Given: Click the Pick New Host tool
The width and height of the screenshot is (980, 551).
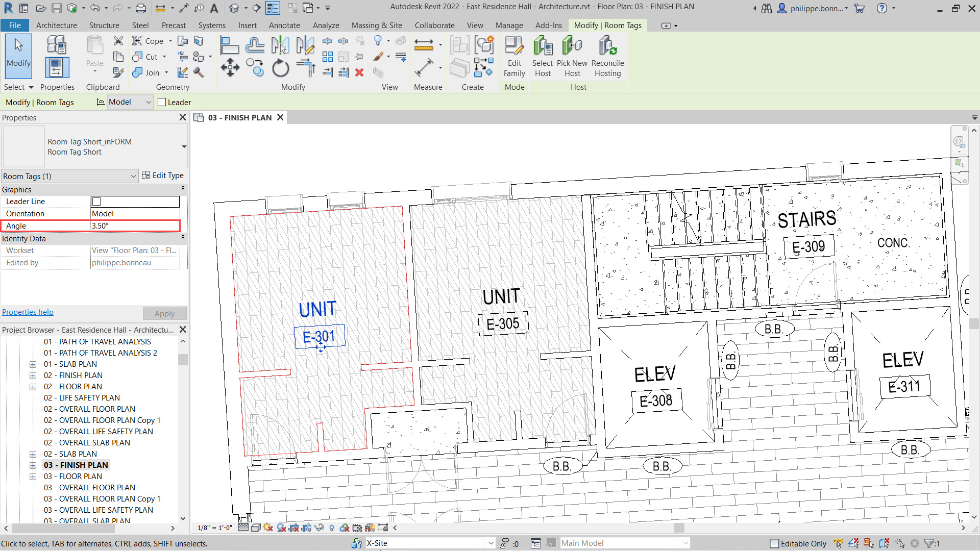Looking at the screenshot, I should [572, 56].
